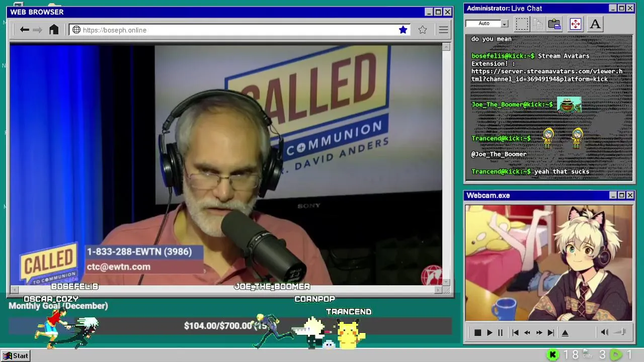Go forward in the Web Browser
Screen dimensions: 644x362
(x=38, y=30)
